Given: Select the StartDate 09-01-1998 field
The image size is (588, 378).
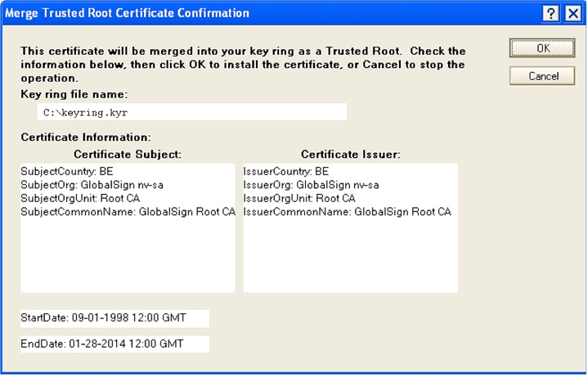Looking at the screenshot, I should [x=114, y=318].
